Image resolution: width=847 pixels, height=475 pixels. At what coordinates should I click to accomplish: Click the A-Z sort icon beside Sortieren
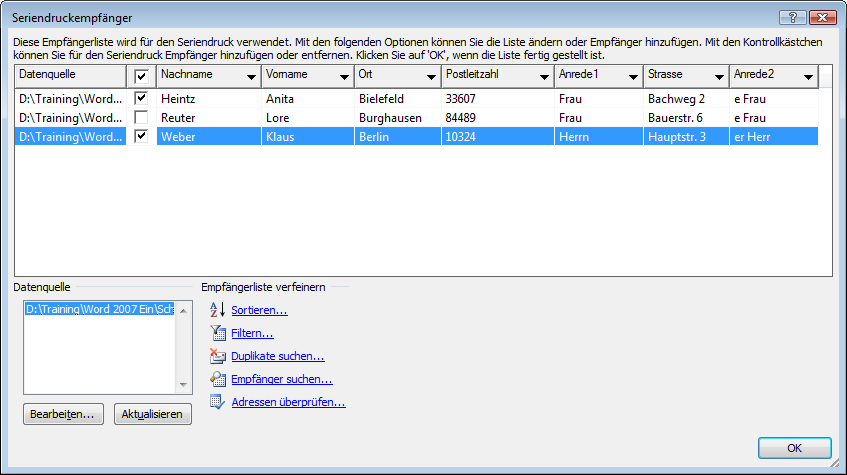coord(217,310)
